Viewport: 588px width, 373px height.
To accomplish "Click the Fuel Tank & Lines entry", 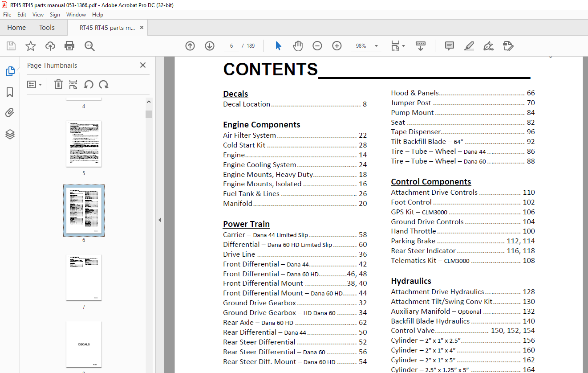I will point(295,194).
